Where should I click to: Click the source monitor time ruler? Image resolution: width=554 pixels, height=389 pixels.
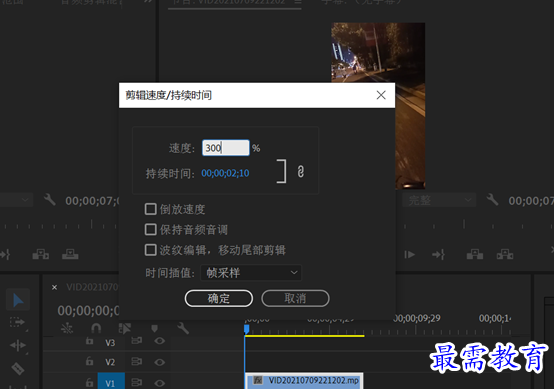point(59,224)
